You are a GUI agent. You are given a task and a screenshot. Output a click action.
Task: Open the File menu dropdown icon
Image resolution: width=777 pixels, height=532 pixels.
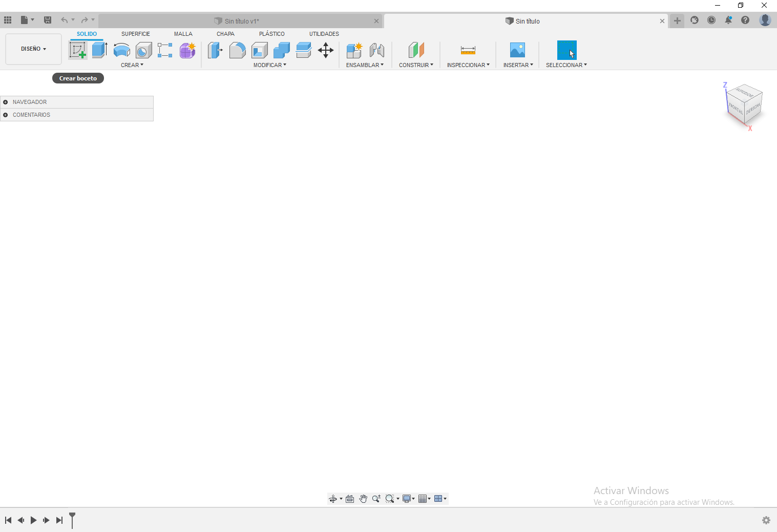(27, 20)
